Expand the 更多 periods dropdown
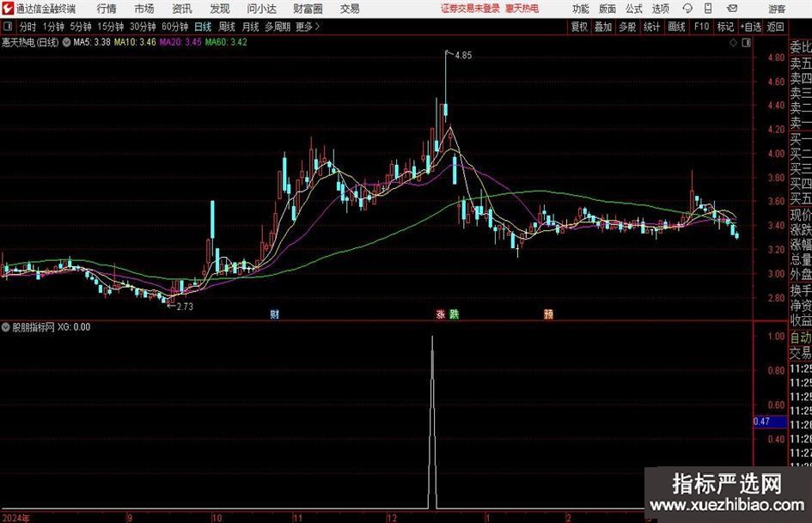 [x=308, y=27]
